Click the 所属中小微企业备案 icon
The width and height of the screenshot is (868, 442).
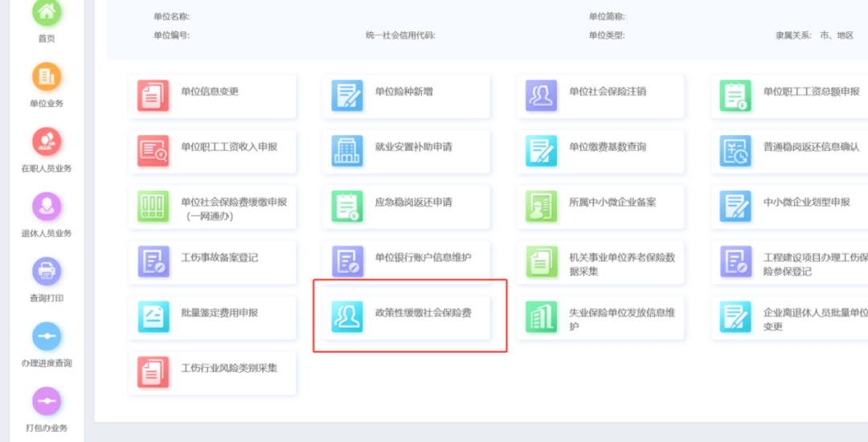541,207
